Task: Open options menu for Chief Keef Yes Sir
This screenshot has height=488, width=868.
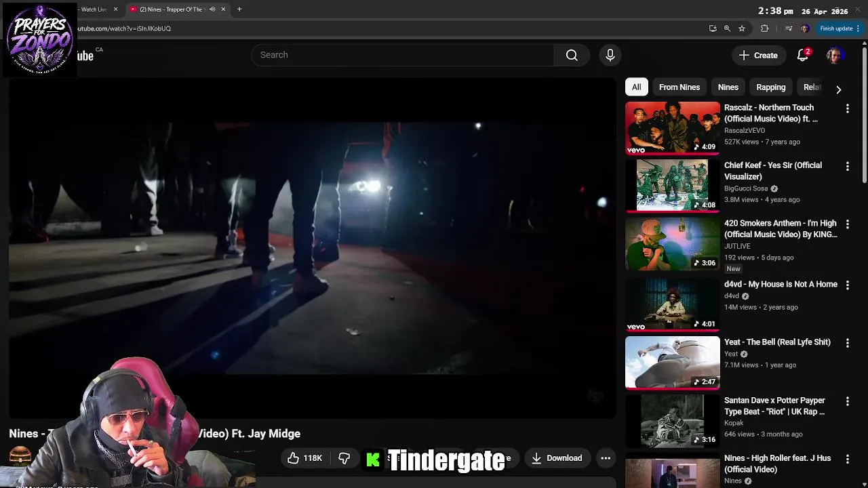Action: (848, 166)
